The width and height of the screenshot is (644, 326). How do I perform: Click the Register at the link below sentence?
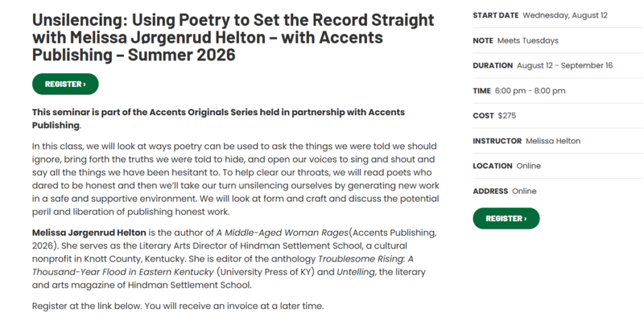(x=178, y=306)
